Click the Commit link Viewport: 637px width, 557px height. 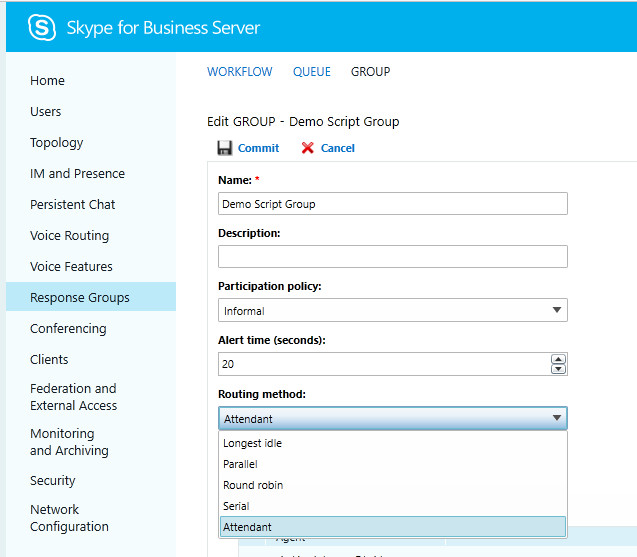(258, 148)
